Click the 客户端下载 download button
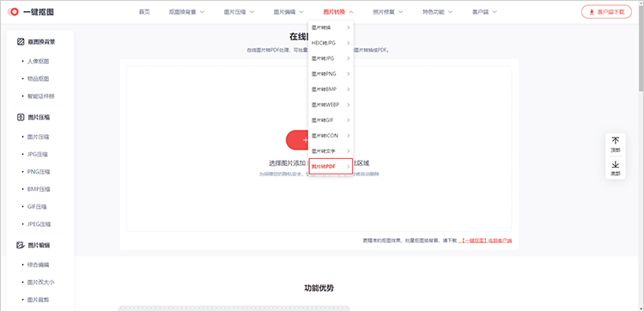Viewport: 644px width, 312px height. point(606,12)
